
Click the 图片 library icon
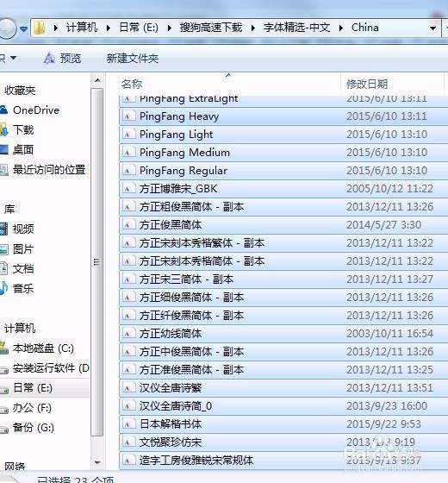coord(3,249)
